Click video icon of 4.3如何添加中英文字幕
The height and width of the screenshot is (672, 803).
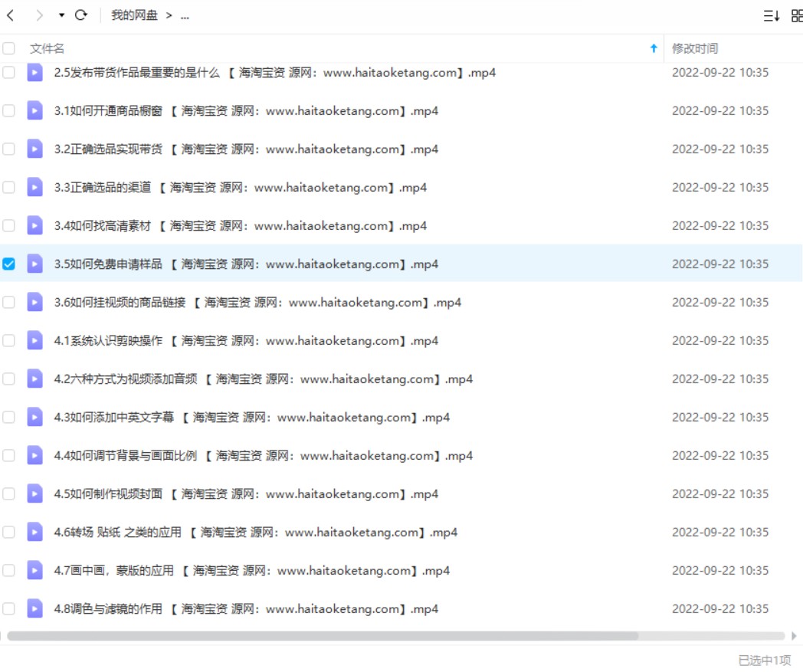34,418
